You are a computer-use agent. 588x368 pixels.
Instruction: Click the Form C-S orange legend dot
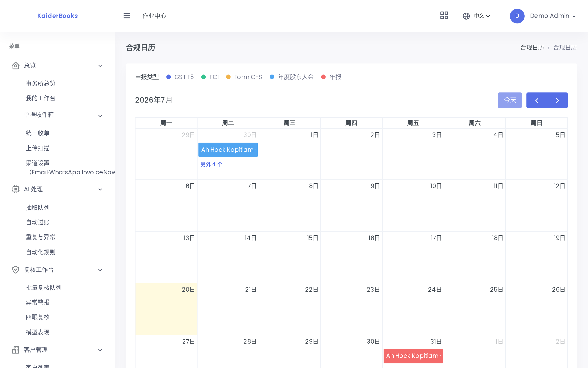click(x=228, y=77)
